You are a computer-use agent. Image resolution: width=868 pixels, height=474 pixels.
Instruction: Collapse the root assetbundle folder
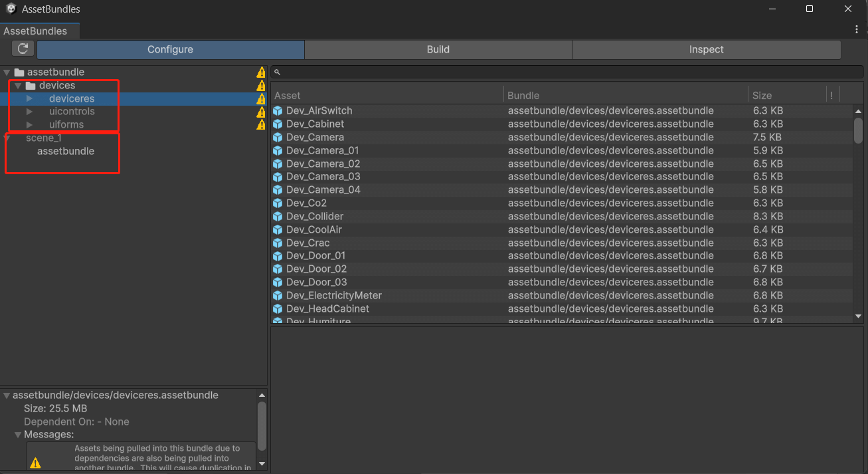[7, 72]
